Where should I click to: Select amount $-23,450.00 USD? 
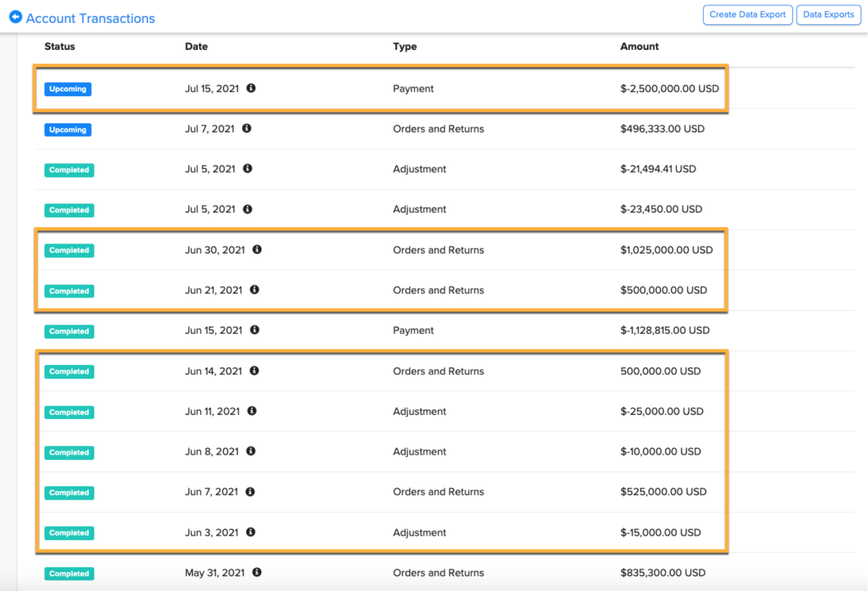click(x=661, y=209)
